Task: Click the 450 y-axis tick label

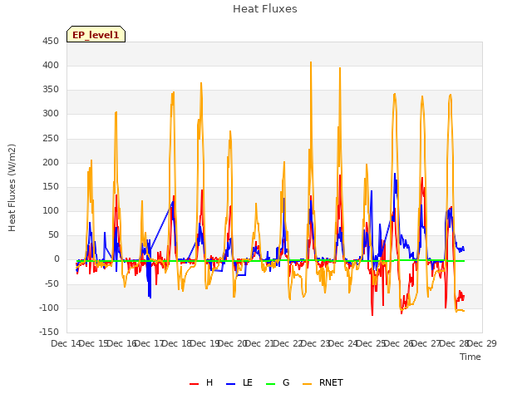Action: click(51, 42)
